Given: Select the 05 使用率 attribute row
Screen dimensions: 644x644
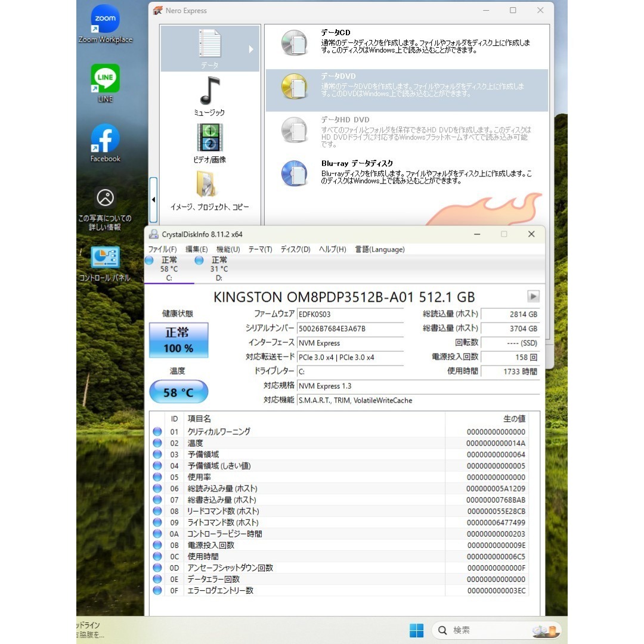Looking at the screenshot, I should click(x=339, y=477).
